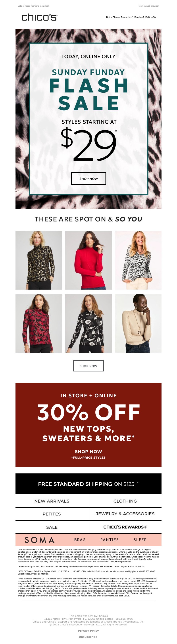Click Shop Now in 30% off banner
Viewport: 177px width, 644px height.
(88, 452)
